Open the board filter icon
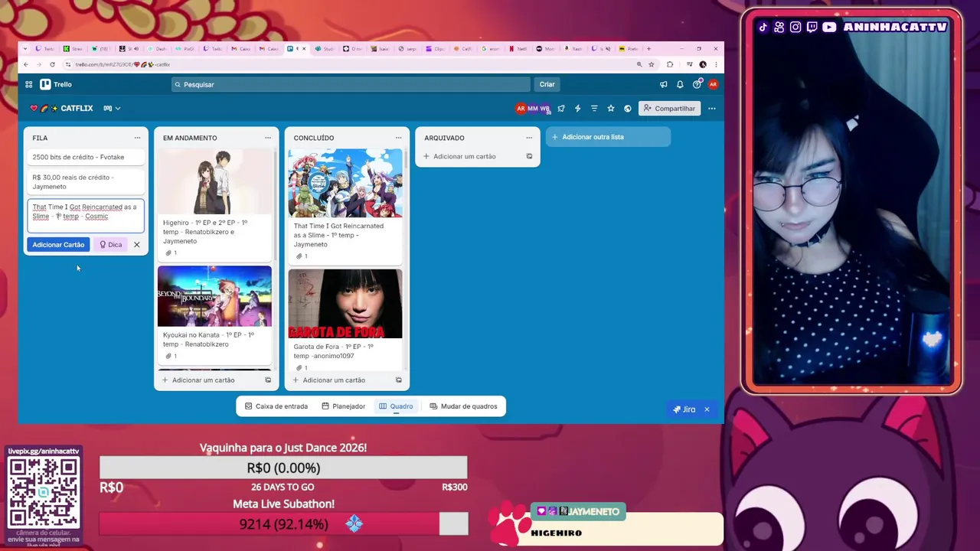This screenshot has height=551, width=980. 594,109
